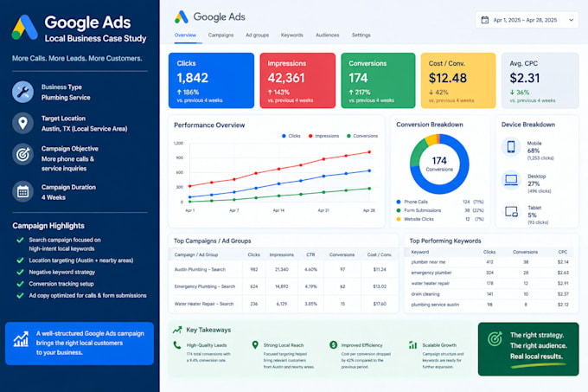Sort campaigns by Cost / Conv. column header

point(380,254)
